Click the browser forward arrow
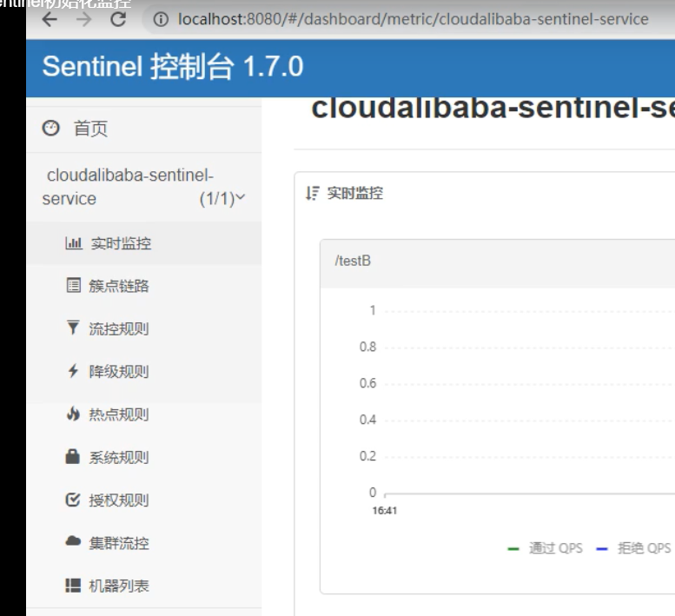The image size is (675, 616). pyautogui.click(x=84, y=19)
